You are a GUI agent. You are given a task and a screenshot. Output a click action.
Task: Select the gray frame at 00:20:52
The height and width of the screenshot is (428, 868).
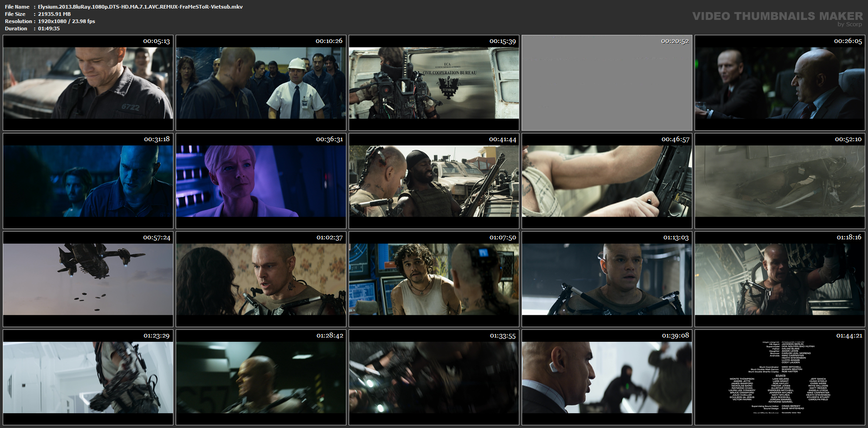[x=607, y=83]
